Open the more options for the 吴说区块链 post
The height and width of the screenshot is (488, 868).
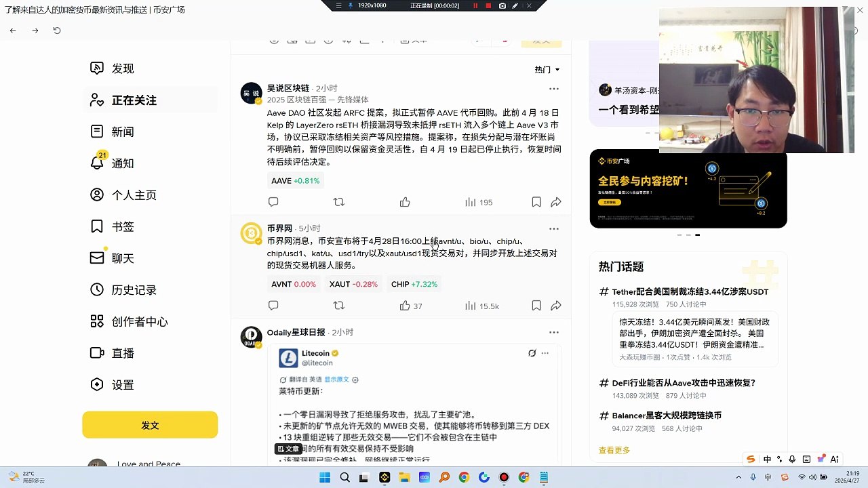click(x=554, y=89)
